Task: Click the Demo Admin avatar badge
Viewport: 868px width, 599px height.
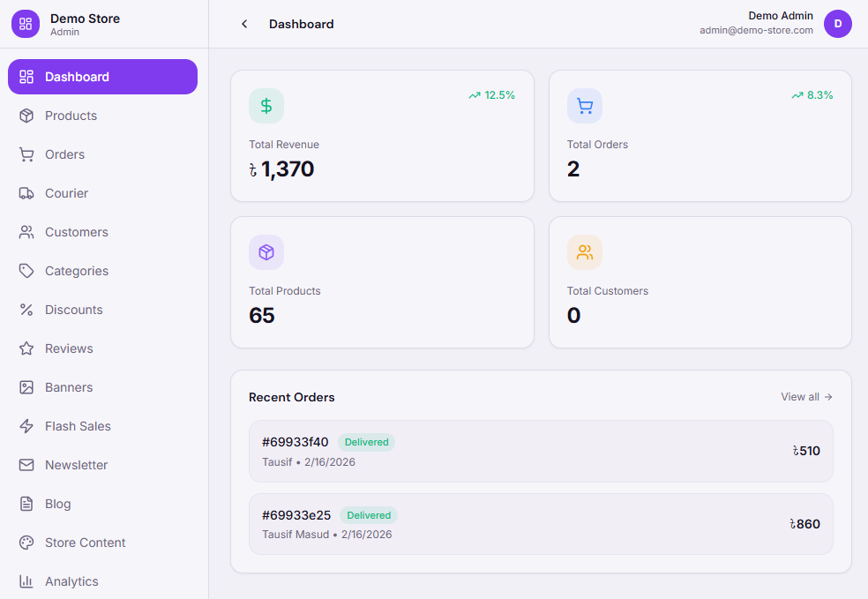Action: pos(837,24)
